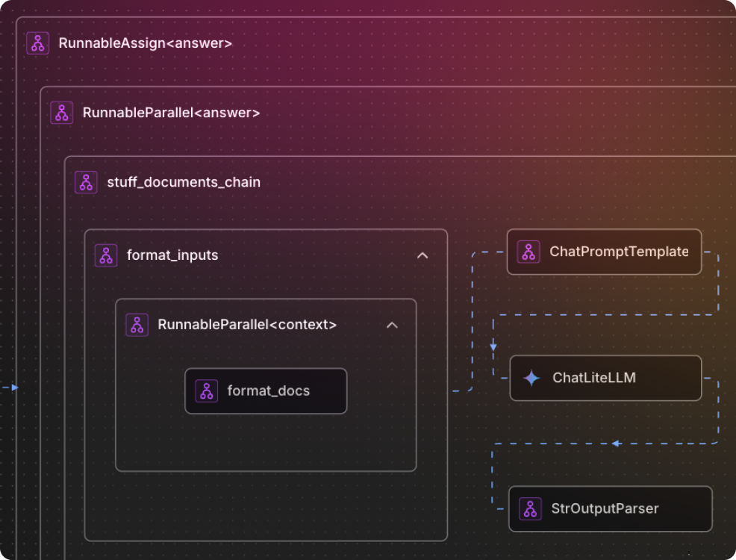Click the ChatLiteLLM sparkle icon
Image resolution: width=736 pixels, height=560 pixels.
[x=531, y=378]
